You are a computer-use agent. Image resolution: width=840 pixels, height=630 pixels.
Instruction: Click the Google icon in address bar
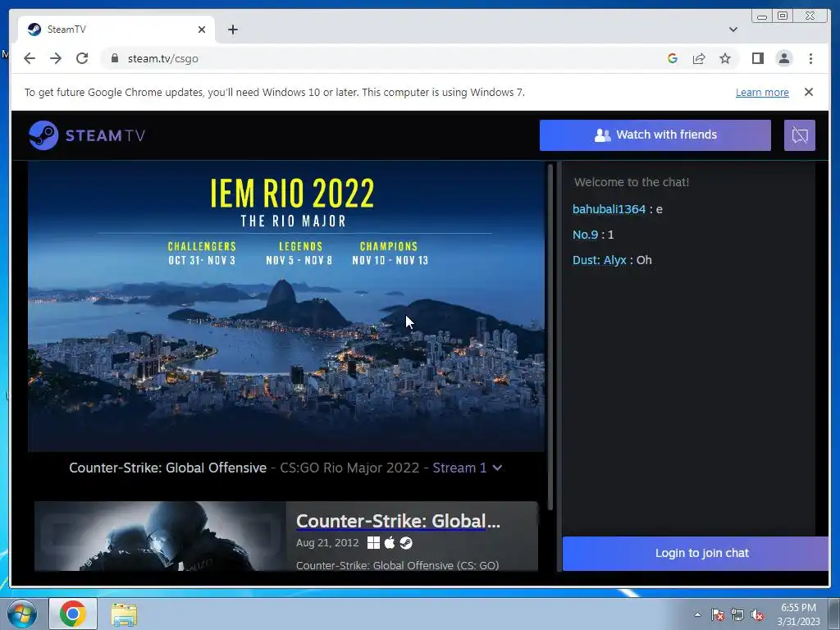tap(673, 58)
